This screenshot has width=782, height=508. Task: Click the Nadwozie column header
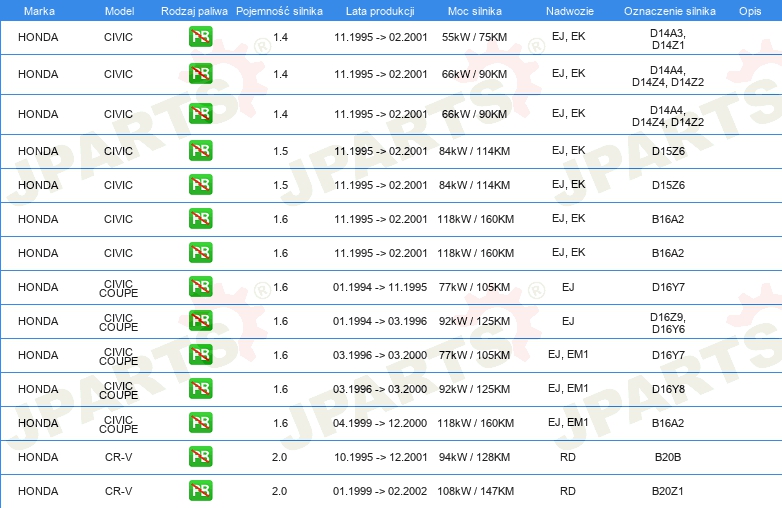570,11
